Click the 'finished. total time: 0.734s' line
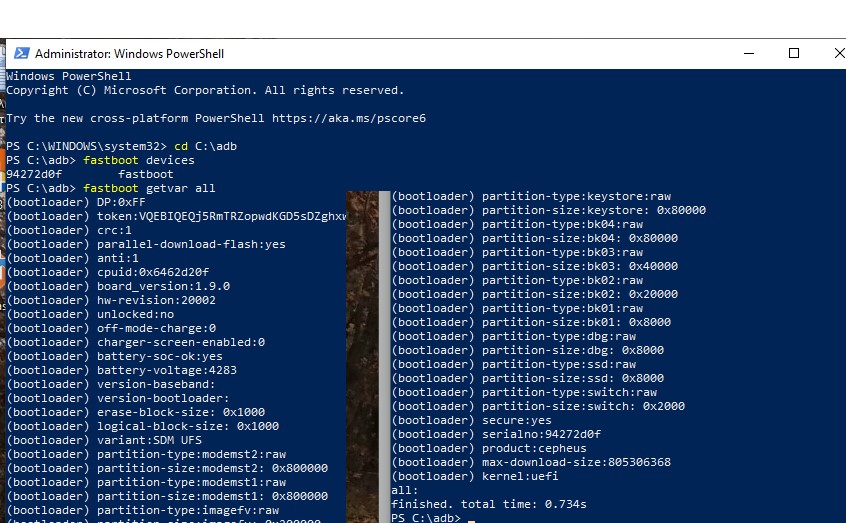Image resolution: width=846 pixels, height=523 pixels. pyautogui.click(x=489, y=505)
